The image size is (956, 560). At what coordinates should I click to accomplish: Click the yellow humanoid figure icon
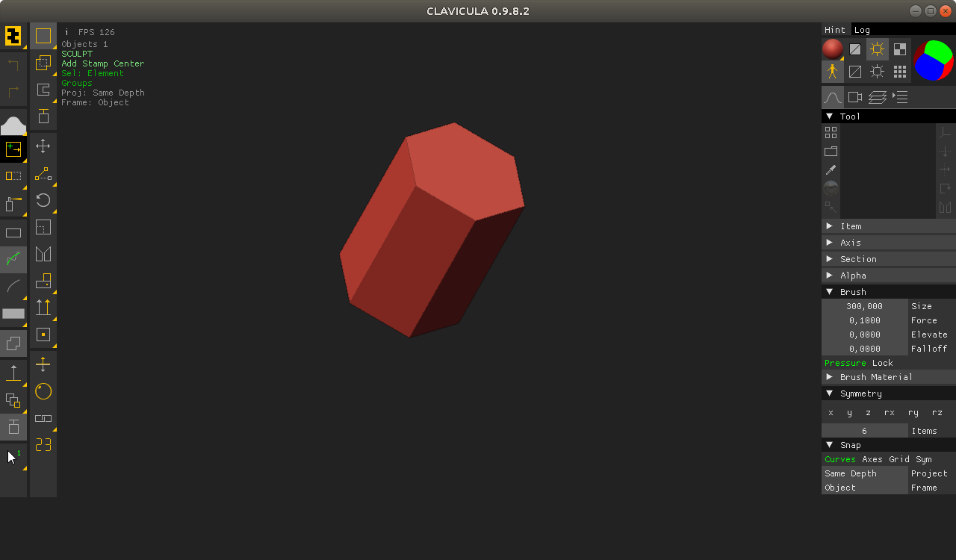pyautogui.click(x=833, y=72)
